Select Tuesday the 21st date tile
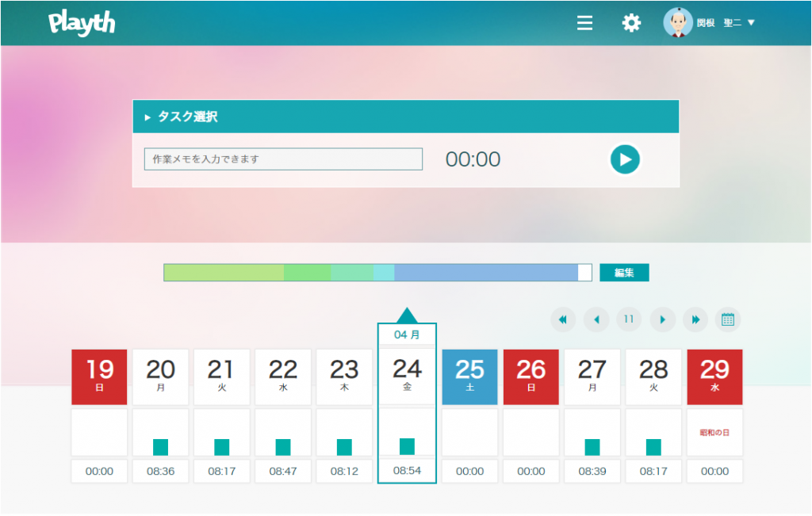812x516 pixels. [x=222, y=376]
